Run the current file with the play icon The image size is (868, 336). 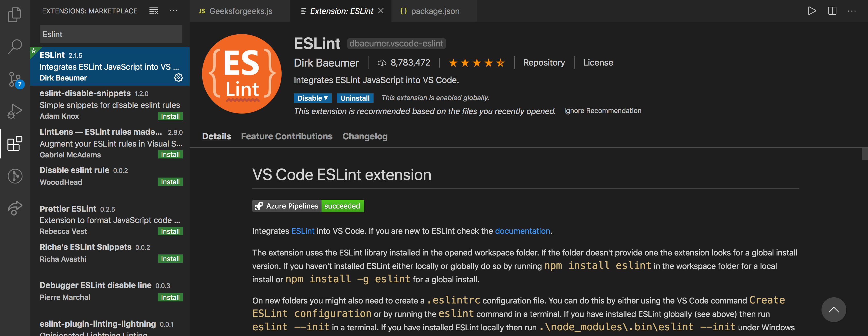pyautogui.click(x=812, y=10)
